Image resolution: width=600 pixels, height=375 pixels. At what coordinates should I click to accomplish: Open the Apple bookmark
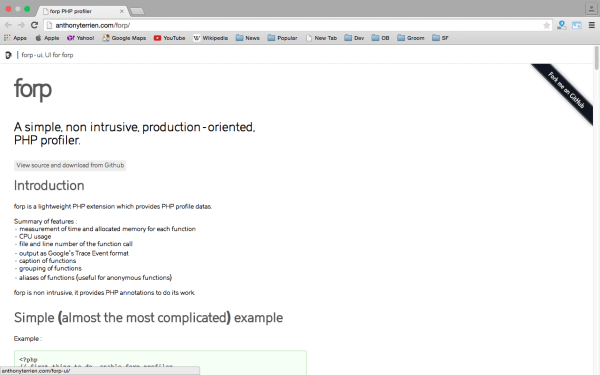[x=47, y=38]
